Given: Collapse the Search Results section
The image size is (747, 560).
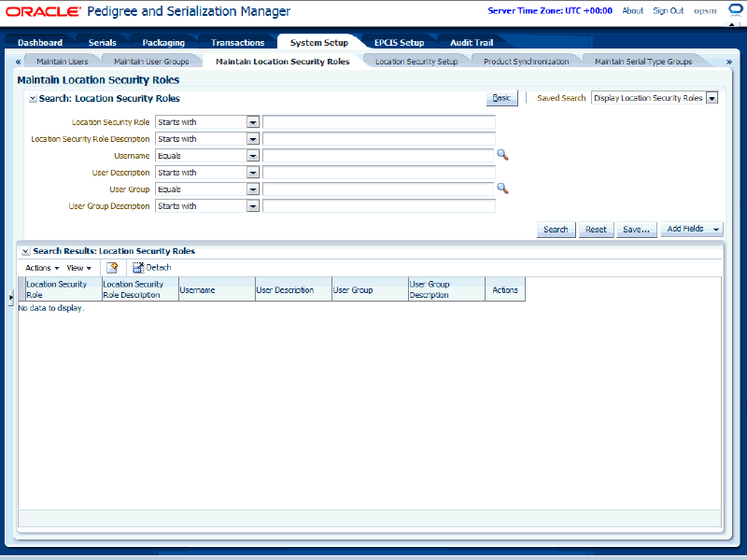Looking at the screenshot, I should coord(26,251).
